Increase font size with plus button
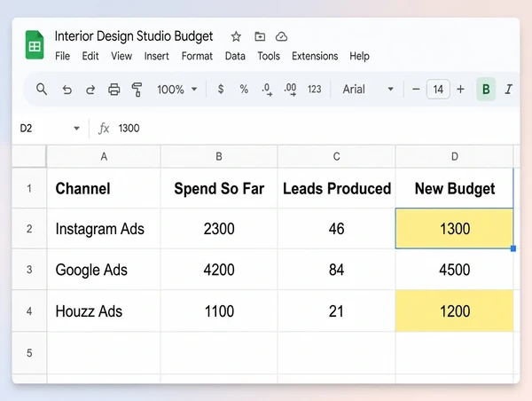Screen dimensions: 532x401 (x=460, y=90)
